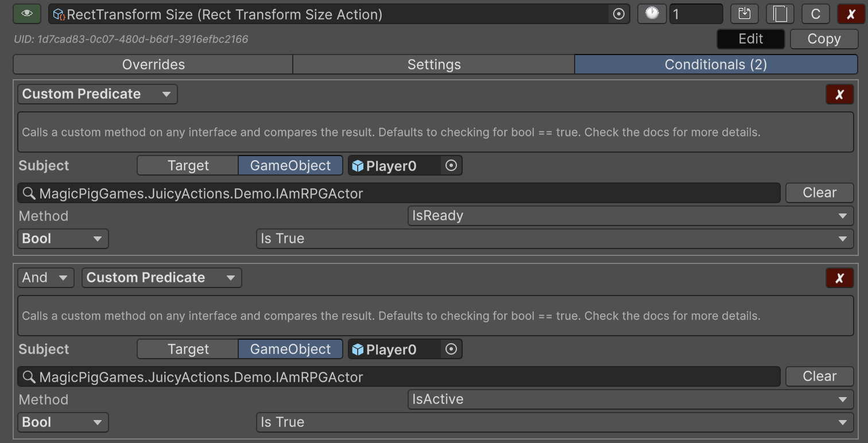Screen dimensions: 868x443
Task: Delete the second Custom Predicate conditional
Action: pos(839,278)
